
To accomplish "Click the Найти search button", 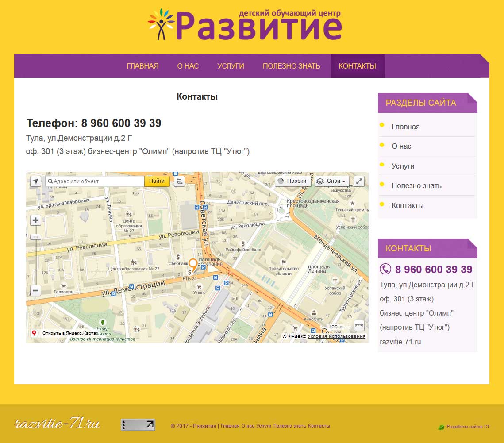I will point(157,181).
